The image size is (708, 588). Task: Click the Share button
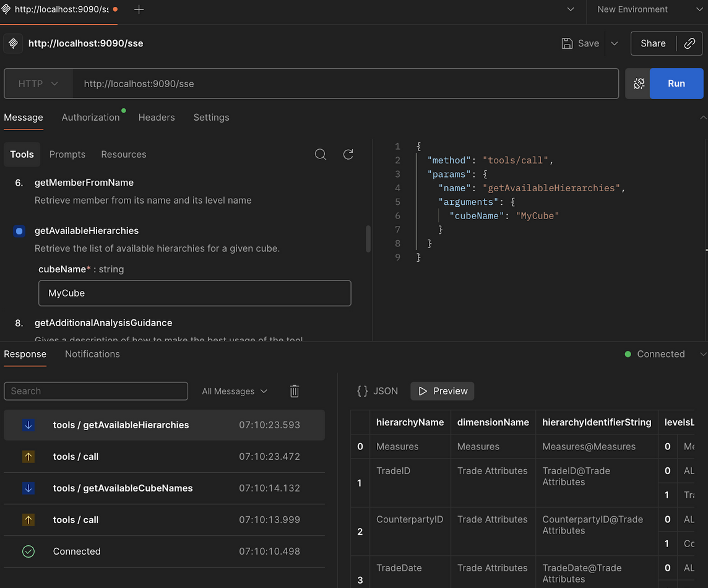653,43
